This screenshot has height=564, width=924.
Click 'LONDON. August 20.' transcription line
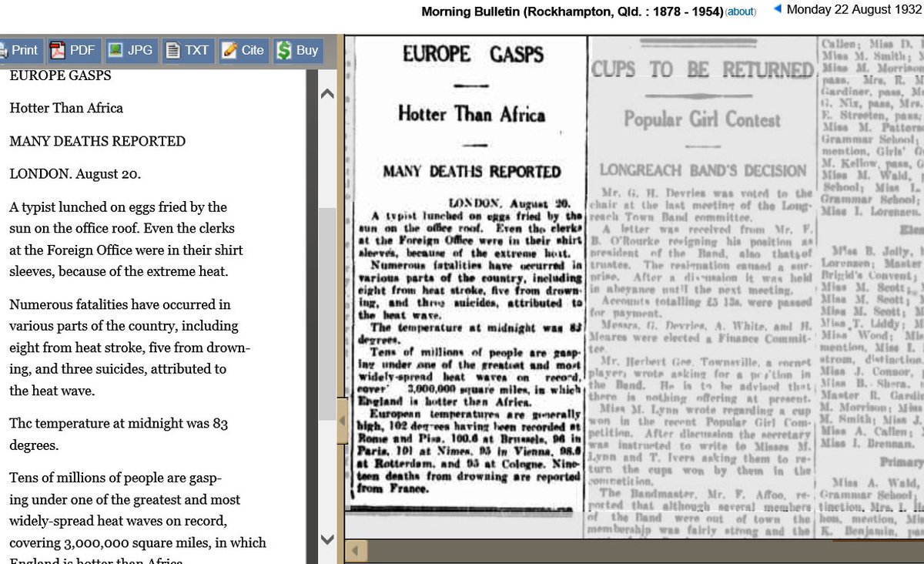(x=75, y=175)
